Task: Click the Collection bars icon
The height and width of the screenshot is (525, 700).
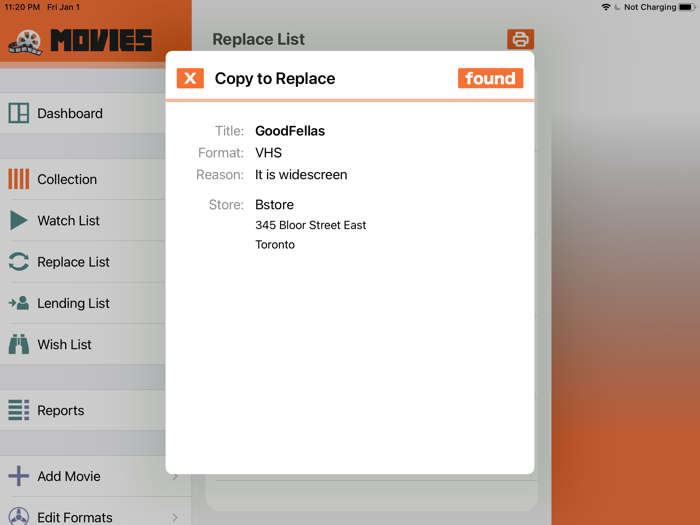Action: click(x=19, y=179)
